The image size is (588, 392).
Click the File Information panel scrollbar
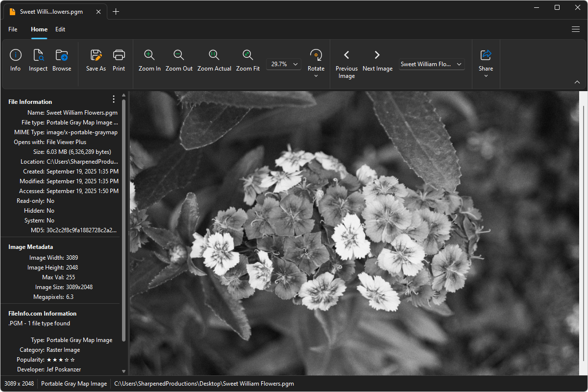(x=124, y=220)
